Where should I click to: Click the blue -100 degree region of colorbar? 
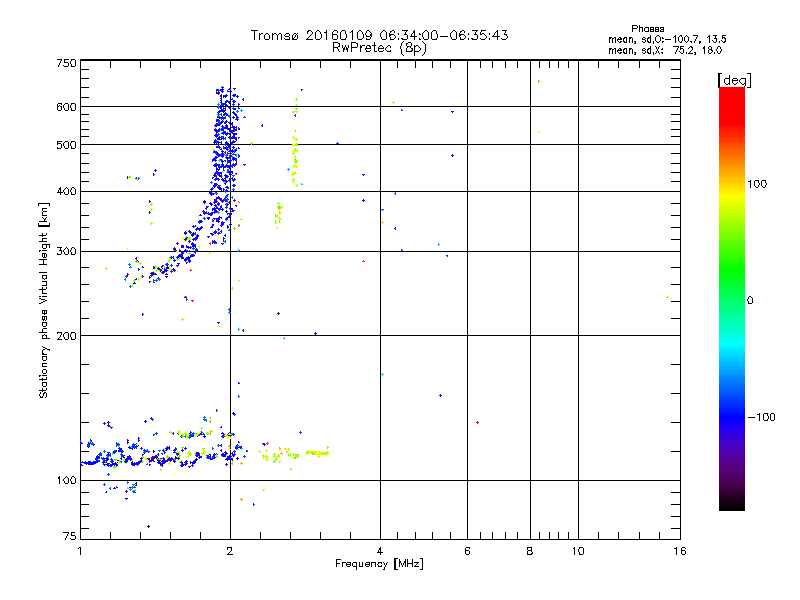pos(732,417)
